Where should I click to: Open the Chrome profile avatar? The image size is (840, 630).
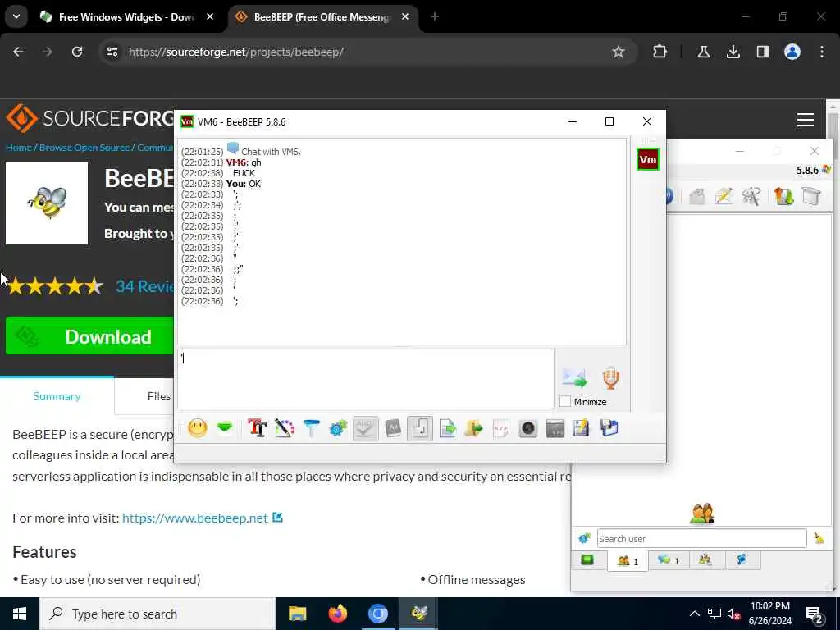(792, 52)
